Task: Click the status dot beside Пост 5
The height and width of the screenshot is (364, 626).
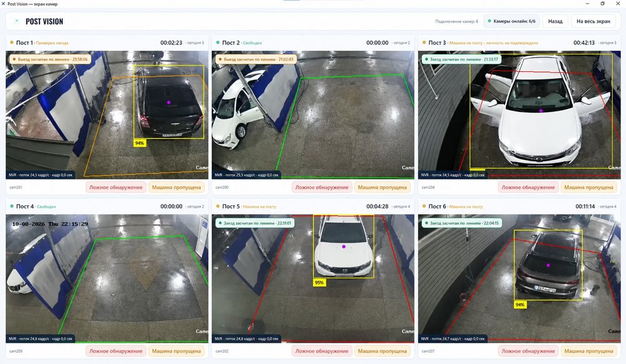Action: [218, 206]
